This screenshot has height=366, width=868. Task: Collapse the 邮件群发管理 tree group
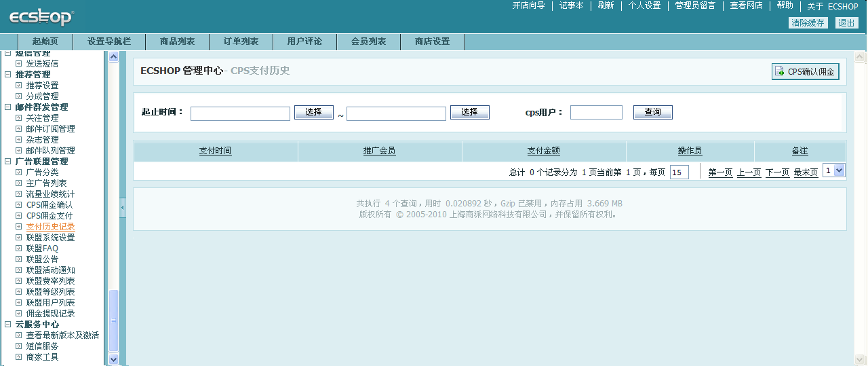click(x=8, y=107)
